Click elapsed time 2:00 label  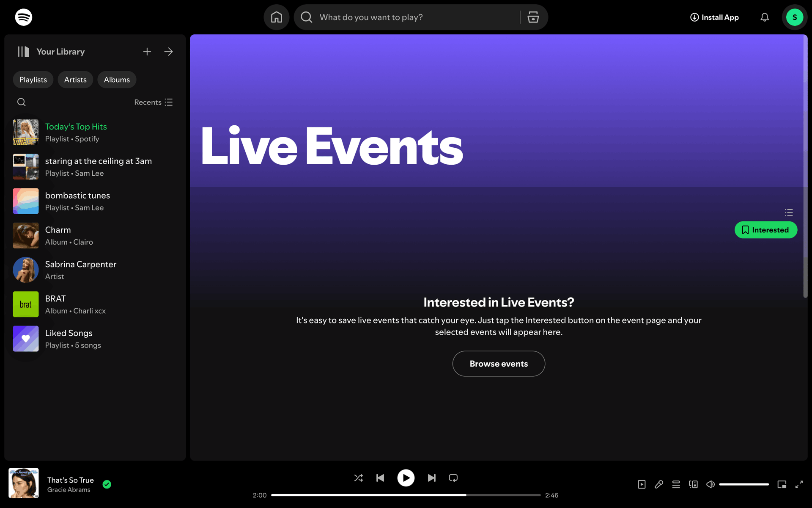click(260, 495)
